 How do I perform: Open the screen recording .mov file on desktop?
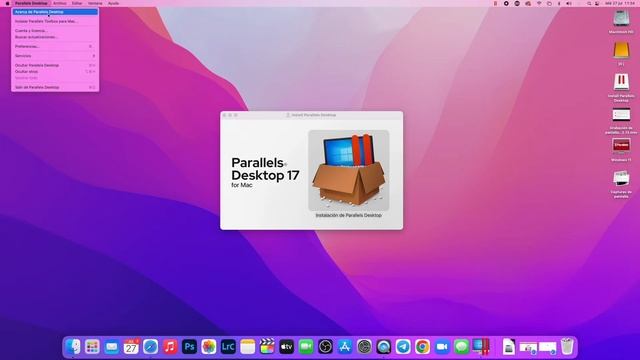621,115
